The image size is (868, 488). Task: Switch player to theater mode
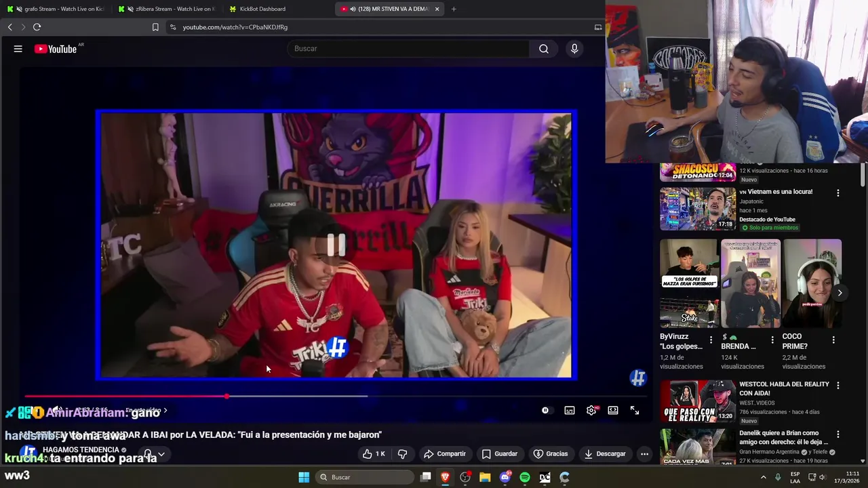pos(613,410)
